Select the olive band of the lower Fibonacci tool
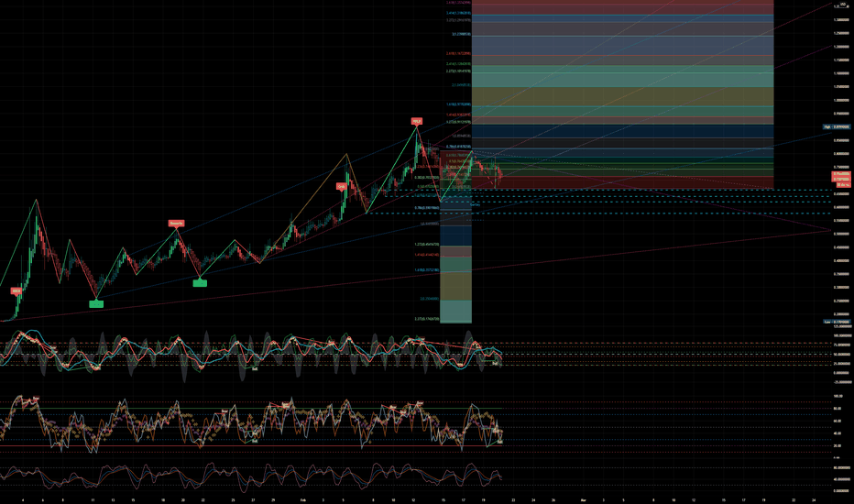Viewport: 854px width, 504px height. pos(456,286)
